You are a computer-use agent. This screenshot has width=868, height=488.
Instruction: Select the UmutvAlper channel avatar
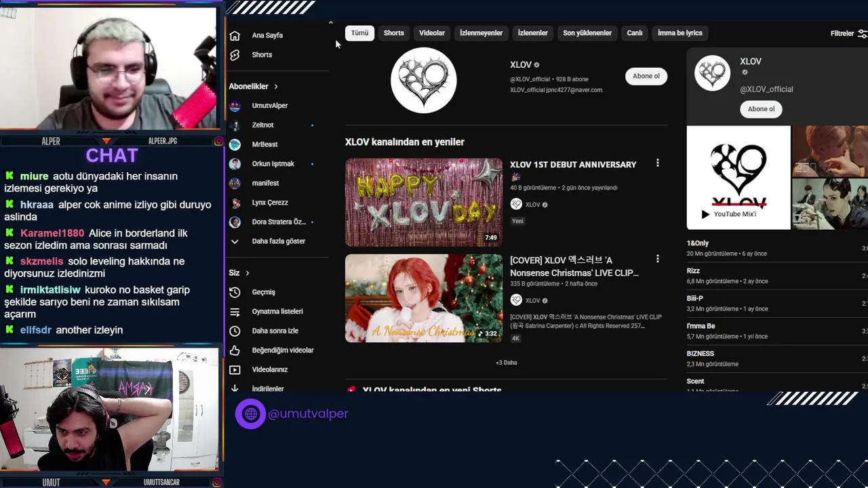235,106
